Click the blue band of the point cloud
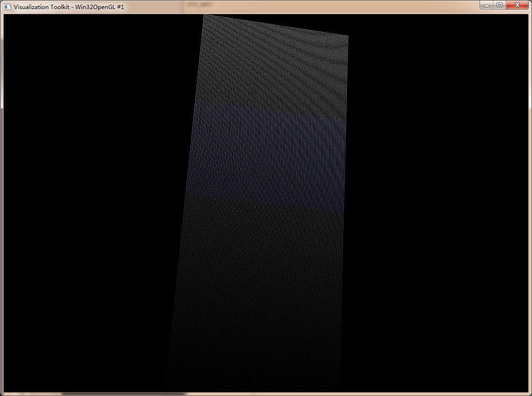Screen dimensions: 532x396 pos(267,156)
